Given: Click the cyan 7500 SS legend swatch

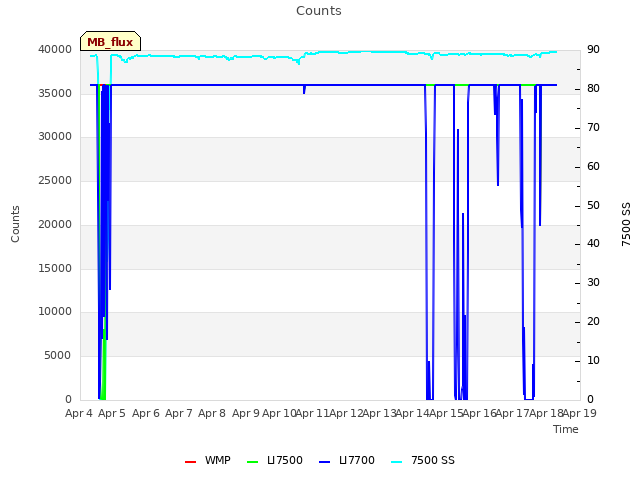Looking at the screenshot, I should 397,462.
